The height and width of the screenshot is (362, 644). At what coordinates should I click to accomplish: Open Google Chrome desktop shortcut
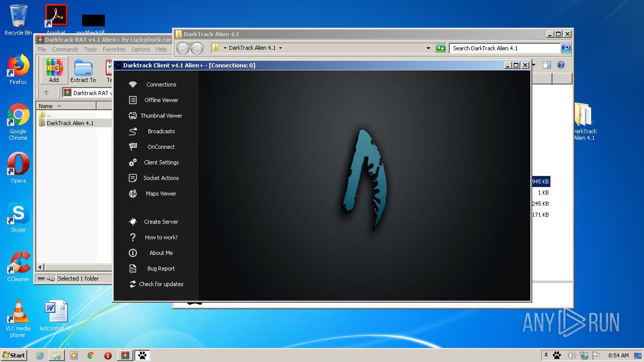click(x=18, y=122)
